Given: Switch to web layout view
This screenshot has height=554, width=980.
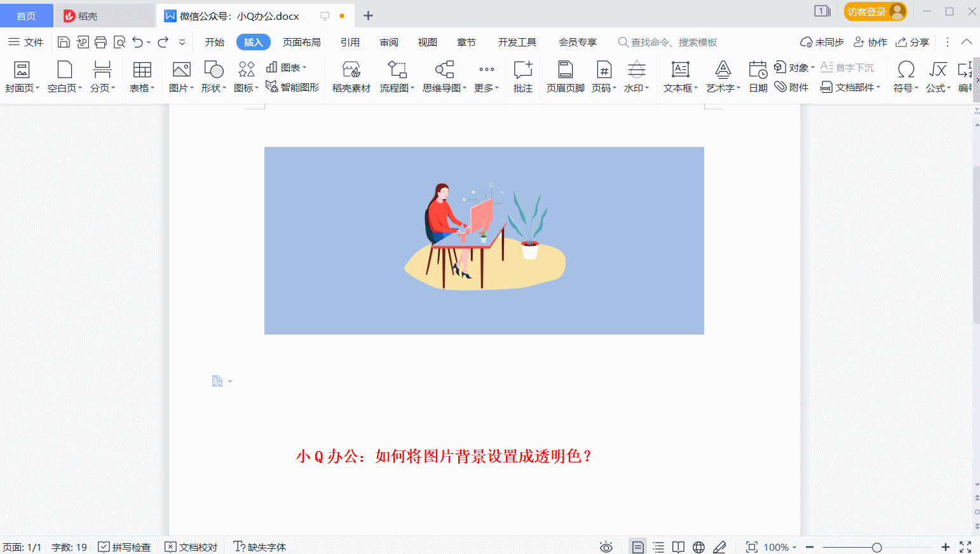Looking at the screenshot, I should point(698,546).
